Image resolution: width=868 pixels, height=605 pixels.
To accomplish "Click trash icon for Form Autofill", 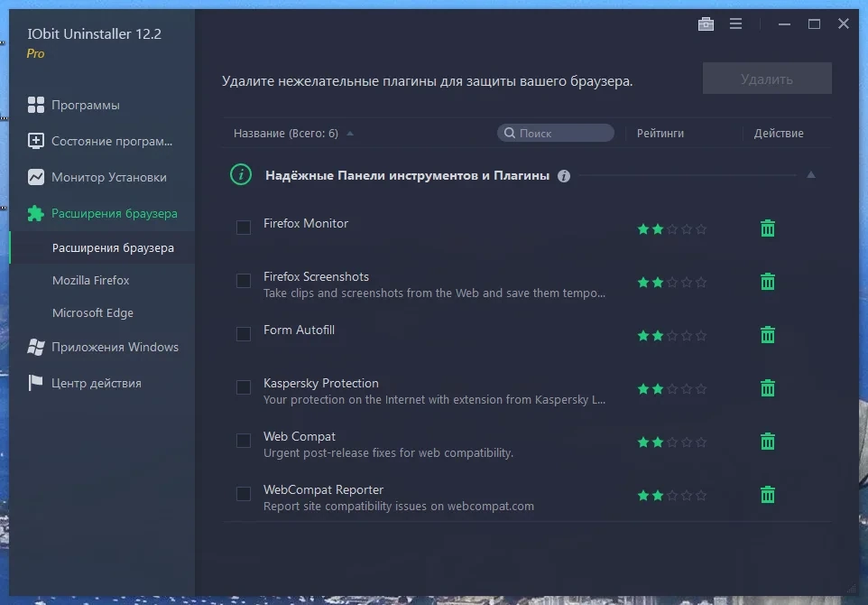I will [768, 335].
